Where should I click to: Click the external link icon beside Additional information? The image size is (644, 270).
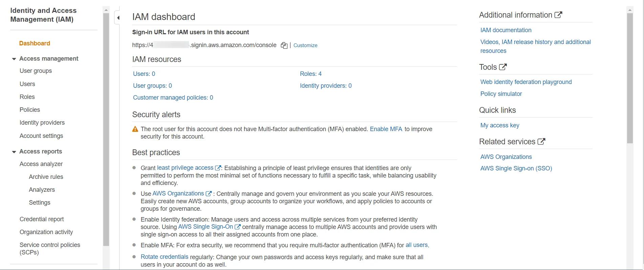[558, 15]
